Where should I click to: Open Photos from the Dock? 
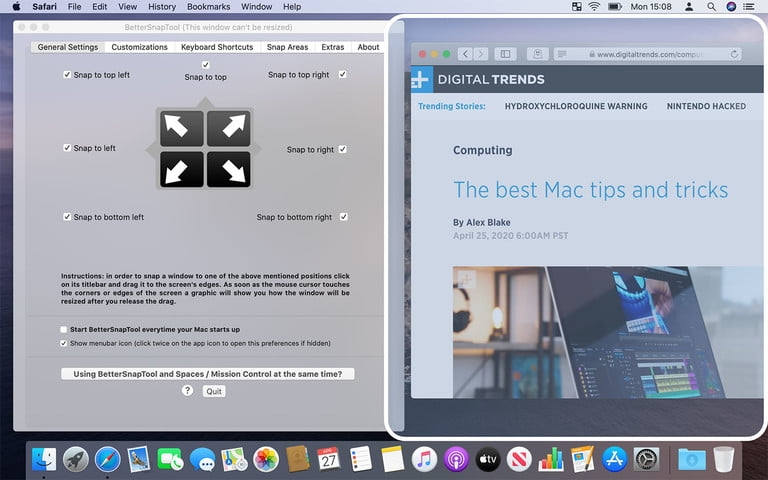pos(266,460)
